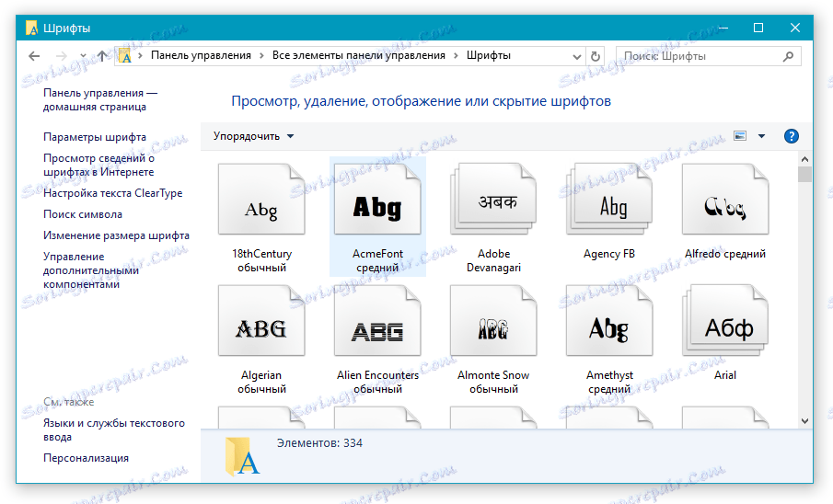833x504 pixels.
Task: Select the Adobe Devanagari font family
Action: click(x=493, y=217)
